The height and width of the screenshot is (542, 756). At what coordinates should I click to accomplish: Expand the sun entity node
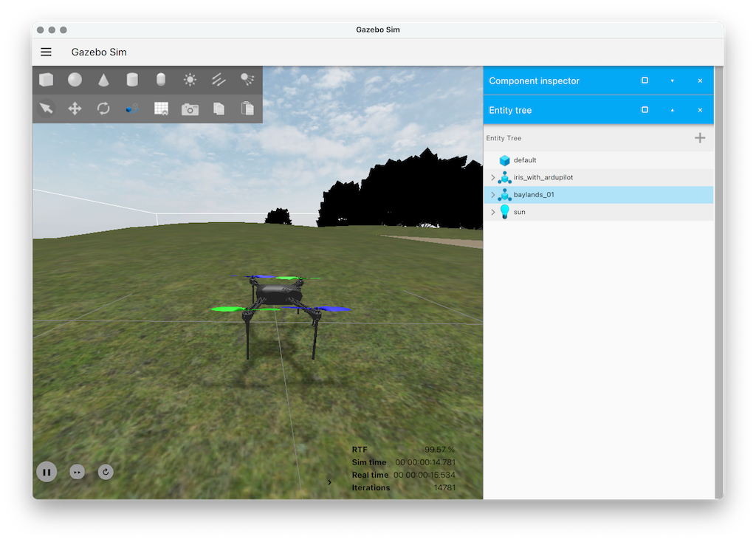tap(492, 212)
